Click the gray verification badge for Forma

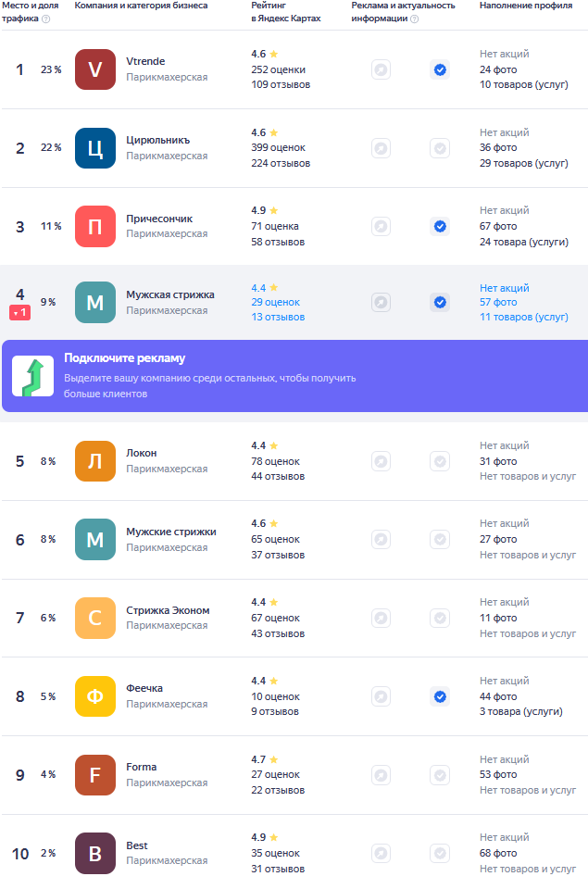coord(440,775)
